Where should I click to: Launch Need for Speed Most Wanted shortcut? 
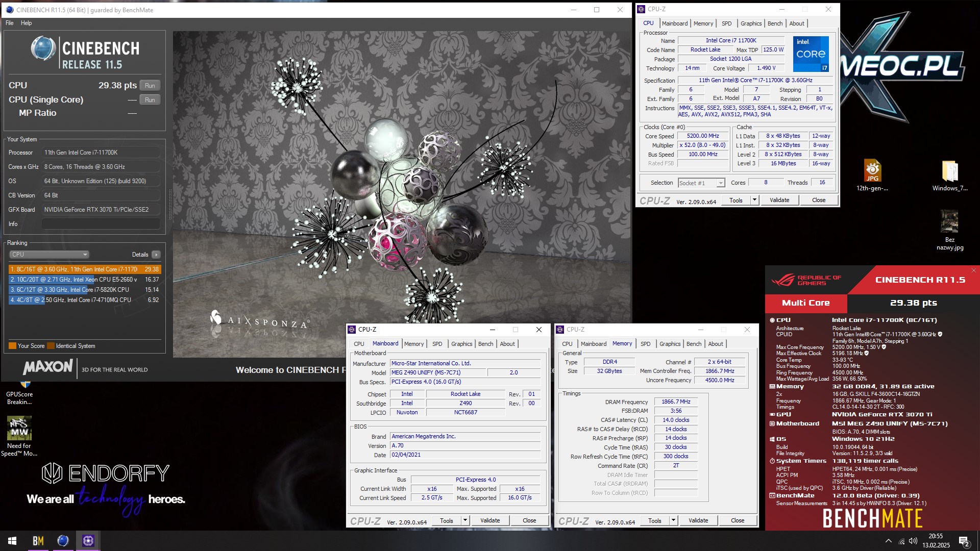click(x=19, y=436)
